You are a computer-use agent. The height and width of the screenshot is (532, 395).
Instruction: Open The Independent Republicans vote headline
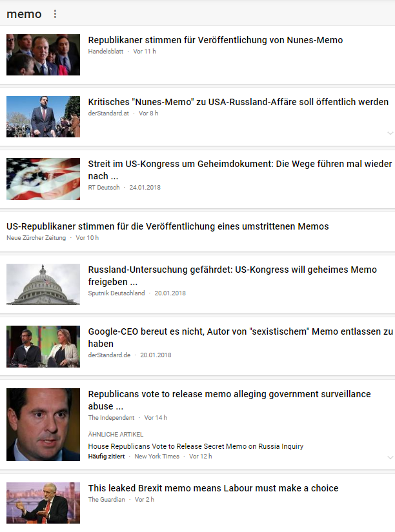pos(229,400)
